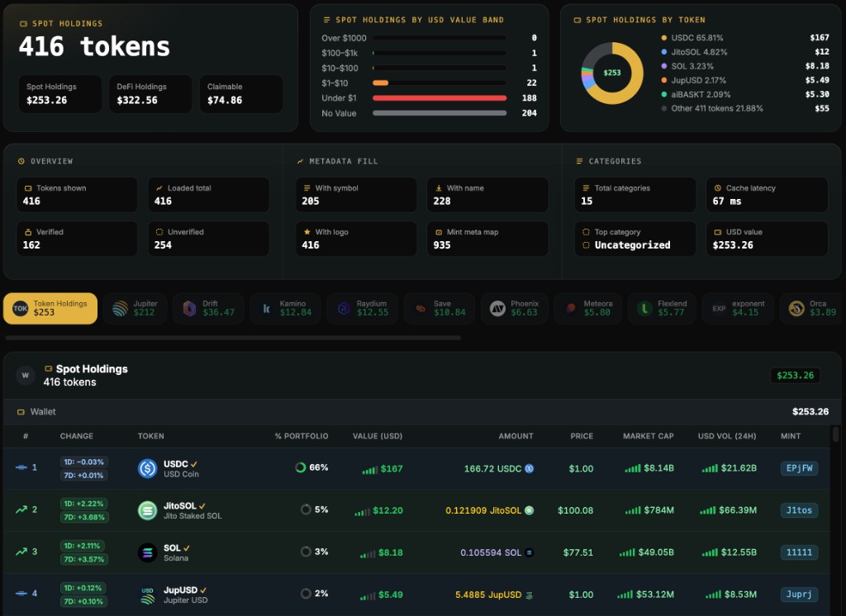The width and height of the screenshot is (846, 616).
Task: Click the Under $1 red bar
Action: click(440, 98)
